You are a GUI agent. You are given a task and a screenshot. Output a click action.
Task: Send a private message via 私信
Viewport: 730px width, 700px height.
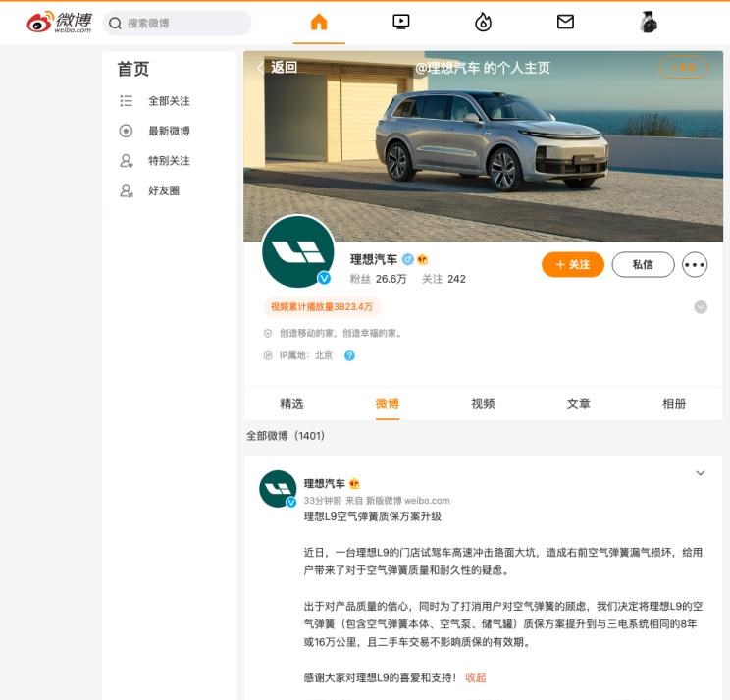[643, 264]
